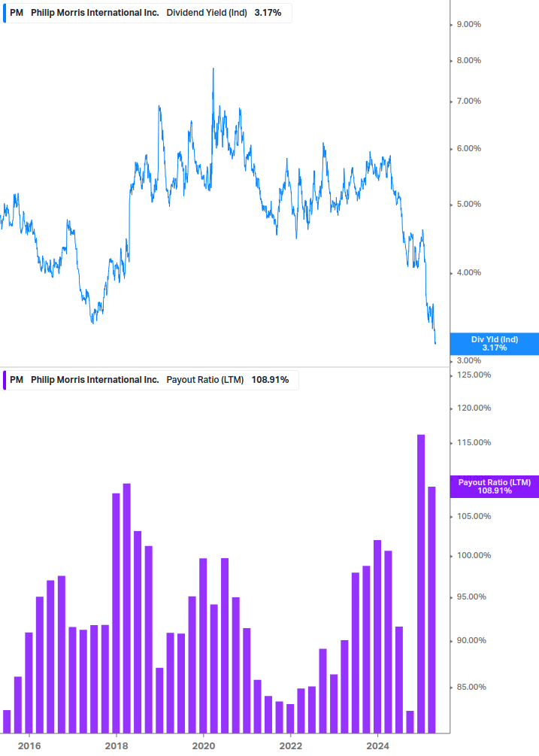
Task: Click the PM ticker in the Dividend Yield legend
Action: coord(17,13)
